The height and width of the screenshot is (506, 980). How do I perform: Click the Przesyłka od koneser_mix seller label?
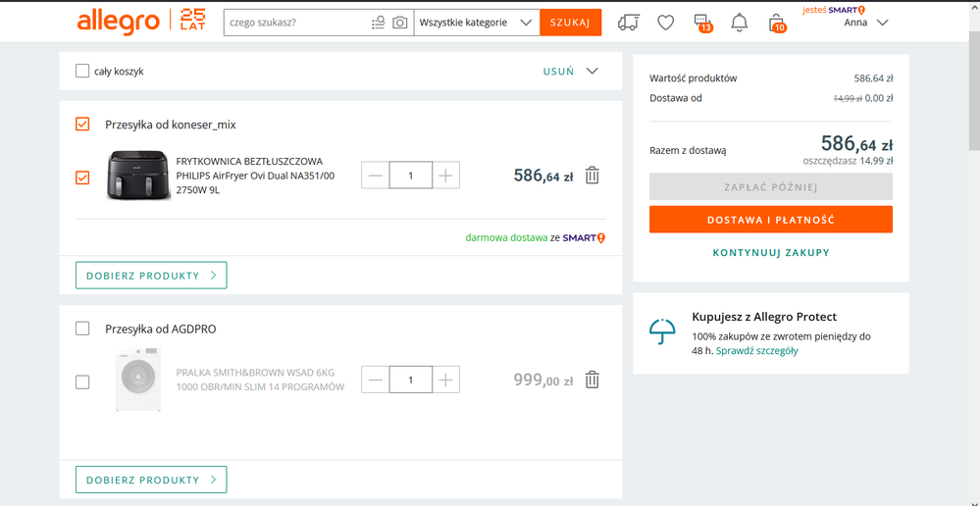pos(171,125)
